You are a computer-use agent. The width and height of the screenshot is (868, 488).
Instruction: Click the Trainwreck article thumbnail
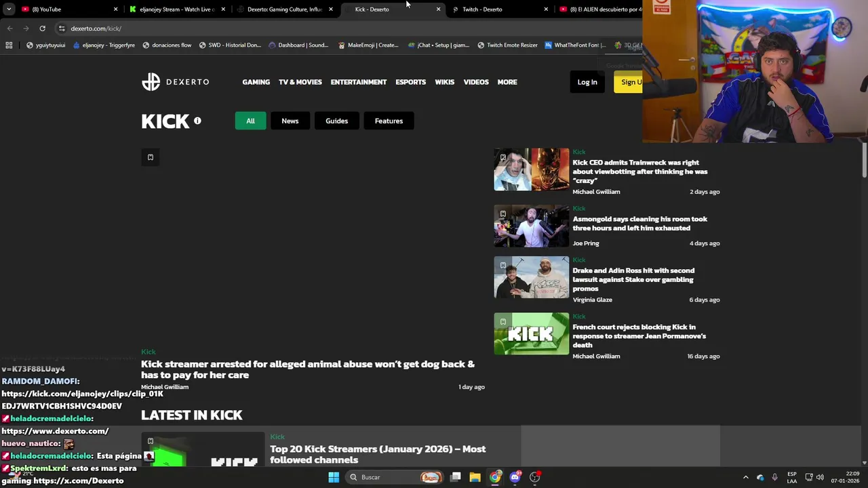pyautogui.click(x=532, y=169)
